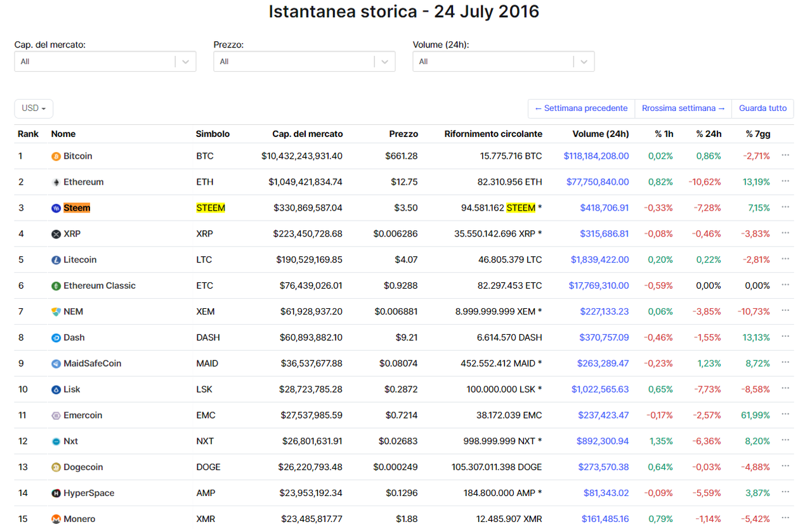Screen dimensions: 812x529
Task: Open Ethereum volume $77,750,840.00 link
Action: [x=598, y=182]
